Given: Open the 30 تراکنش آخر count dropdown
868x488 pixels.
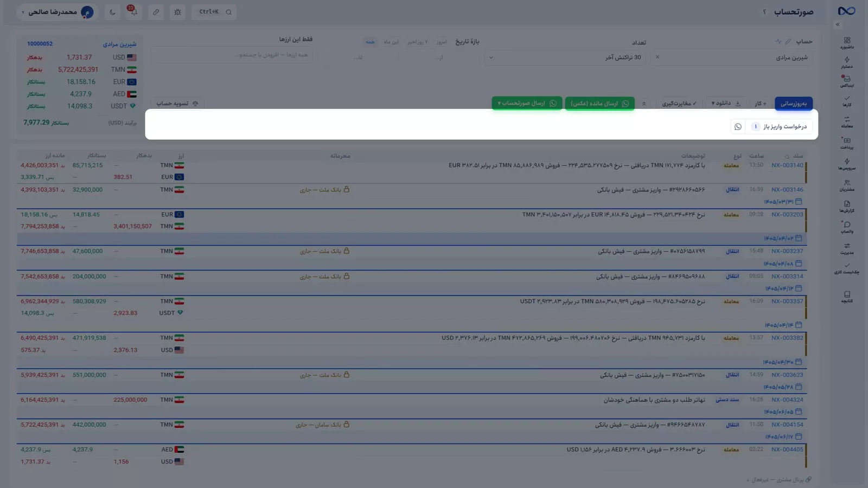Looking at the screenshot, I should click(x=566, y=57).
